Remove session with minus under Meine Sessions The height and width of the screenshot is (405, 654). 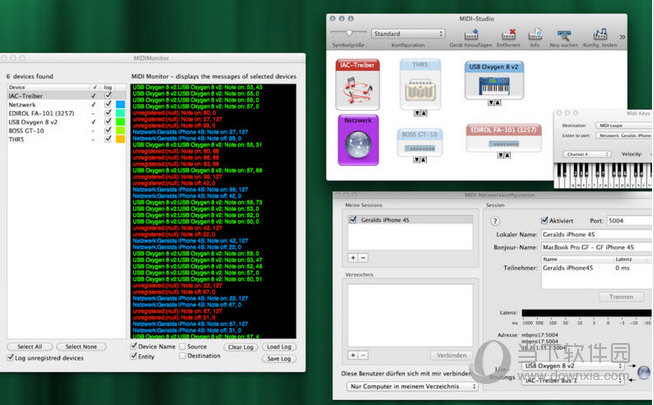[363, 258]
